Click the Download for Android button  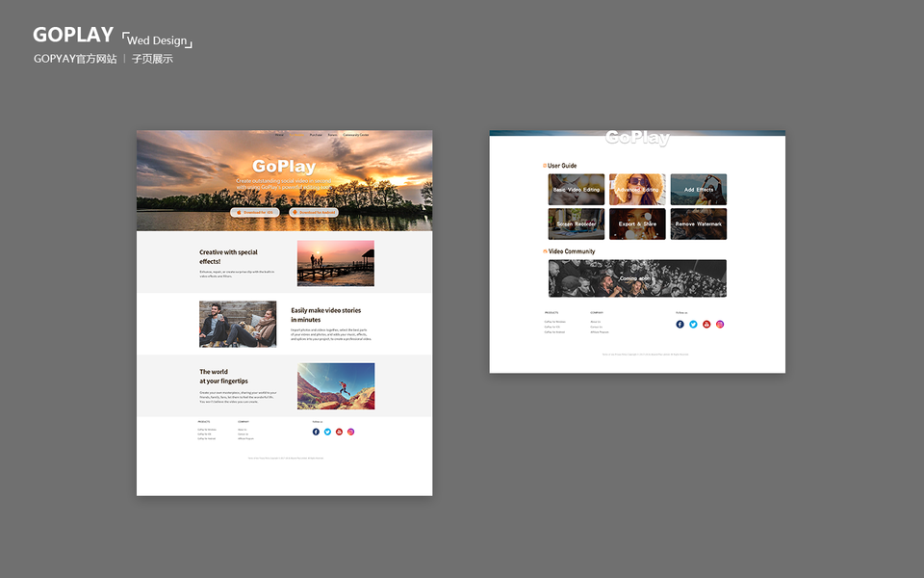314,212
